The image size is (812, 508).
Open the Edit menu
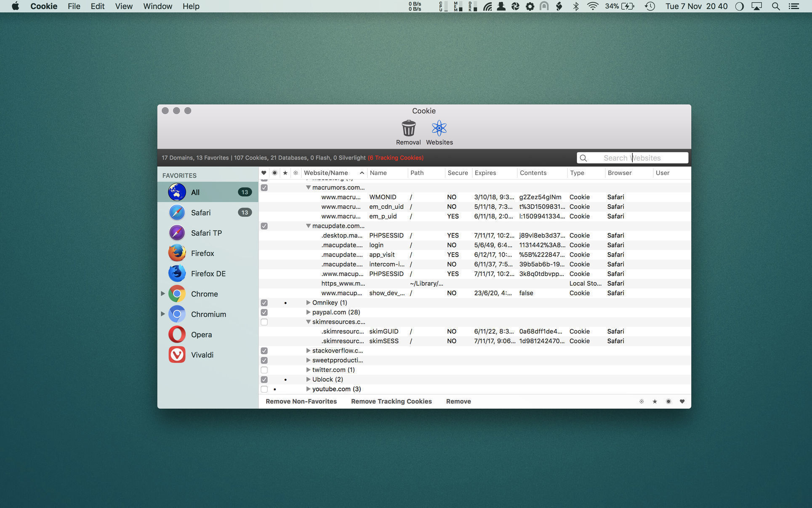tap(97, 6)
